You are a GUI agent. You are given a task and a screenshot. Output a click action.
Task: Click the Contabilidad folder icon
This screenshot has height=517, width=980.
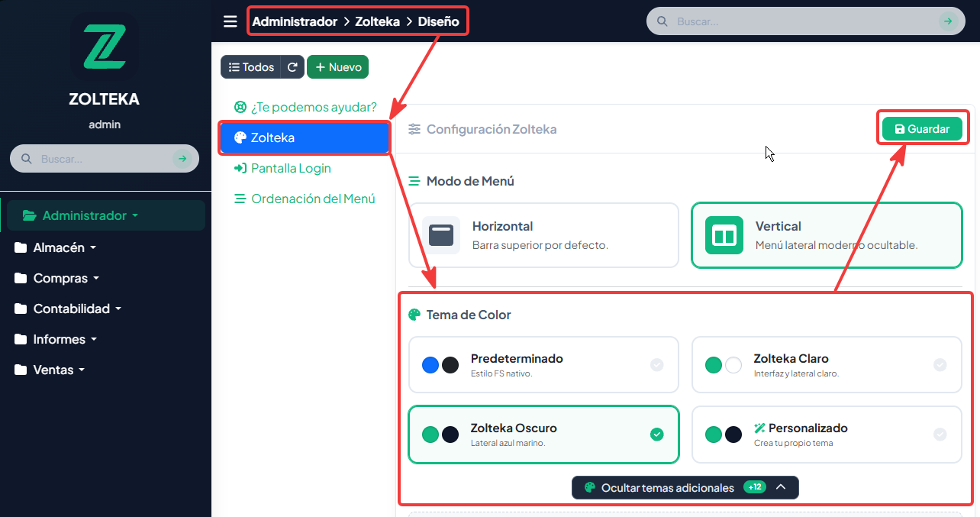point(21,309)
